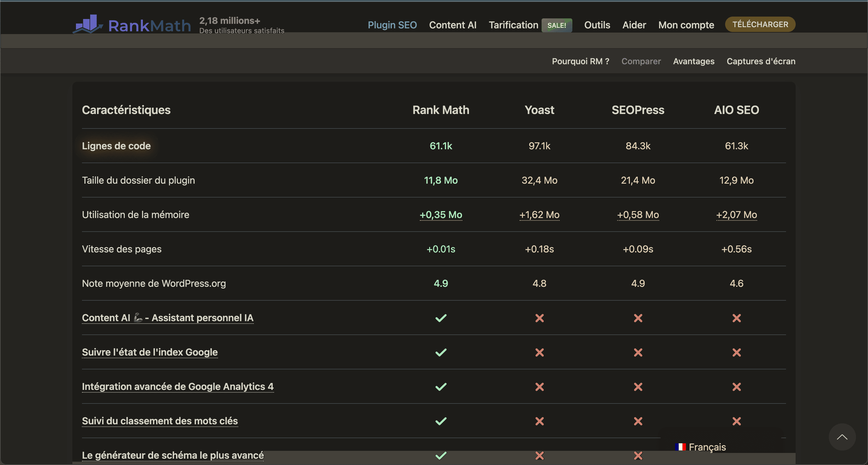The image size is (868, 465).
Task: Click the muscle arm emoji in Content AI
Action: tap(138, 317)
